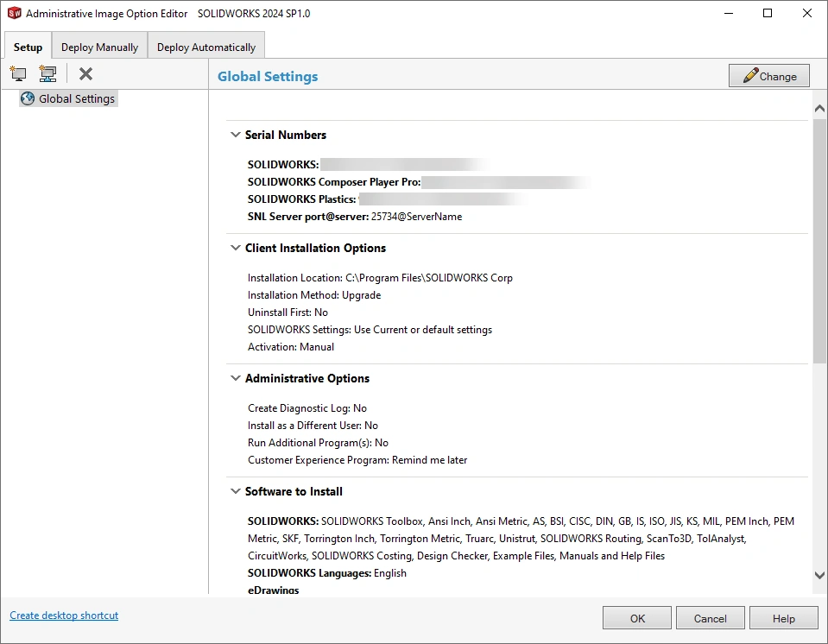Click the globe icon beside Global Settings
Viewport: 828px width, 644px height.
pos(28,98)
